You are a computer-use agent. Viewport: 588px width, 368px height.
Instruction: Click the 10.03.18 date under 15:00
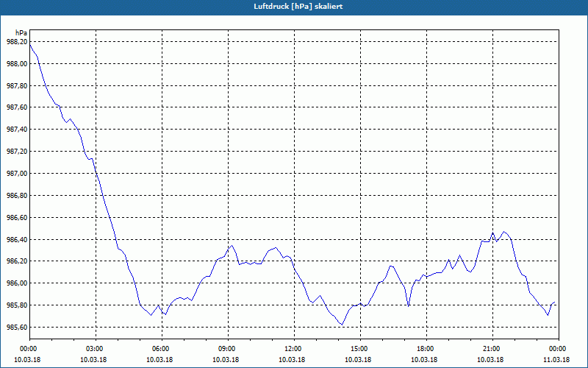(358, 360)
